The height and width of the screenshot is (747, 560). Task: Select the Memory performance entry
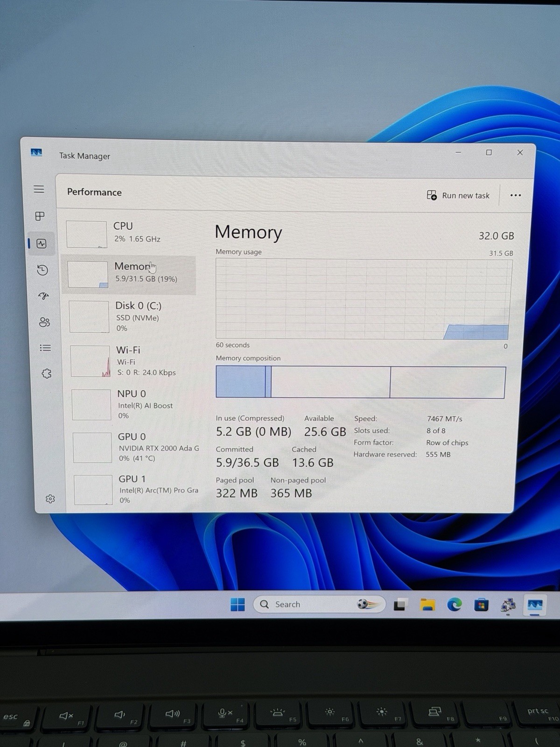[x=128, y=275]
